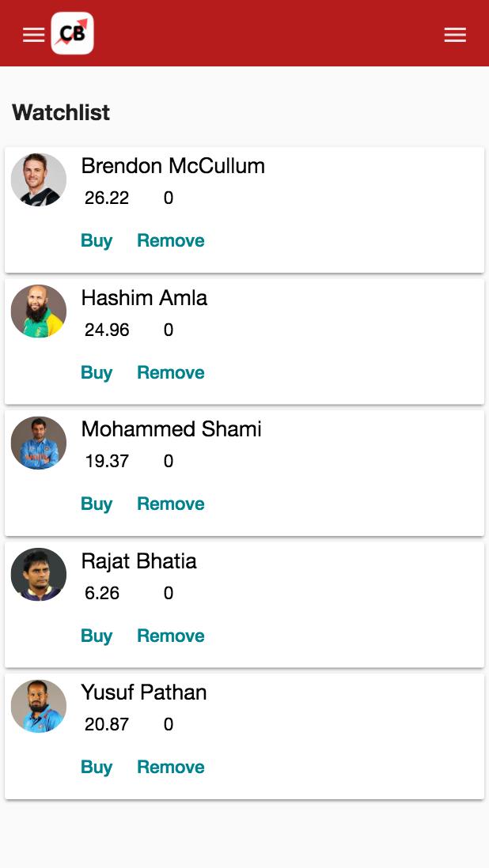Click the CB app logo

tap(72, 34)
